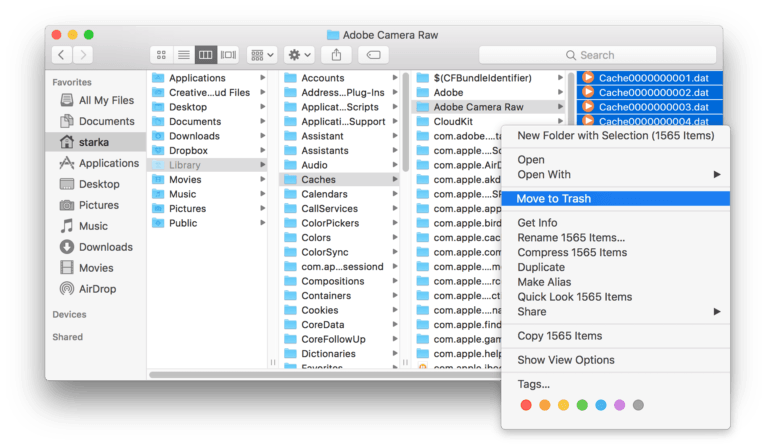The height and width of the screenshot is (445, 768).
Task: Apply the red tag color
Action: 526,405
